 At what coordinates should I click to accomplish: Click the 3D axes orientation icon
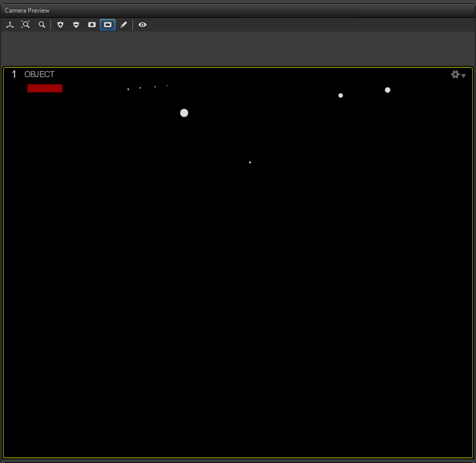point(10,25)
